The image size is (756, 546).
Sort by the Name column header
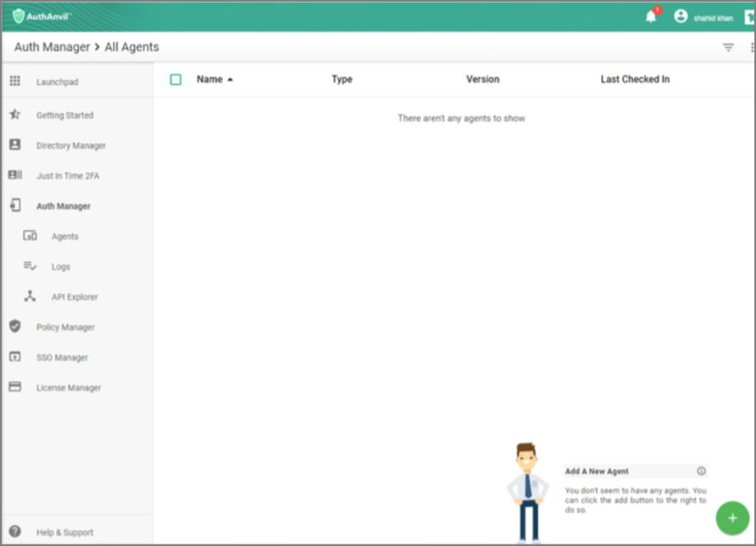click(210, 79)
